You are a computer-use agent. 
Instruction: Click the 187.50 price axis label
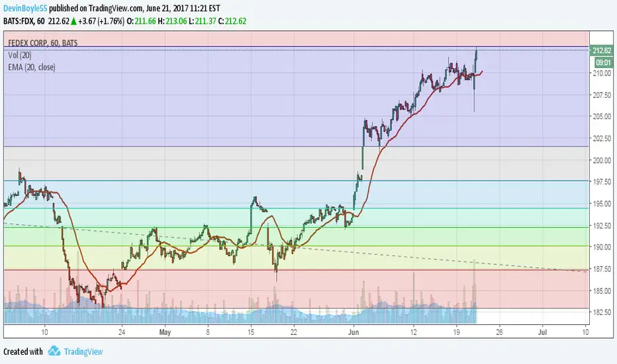pyautogui.click(x=602, y=269)
